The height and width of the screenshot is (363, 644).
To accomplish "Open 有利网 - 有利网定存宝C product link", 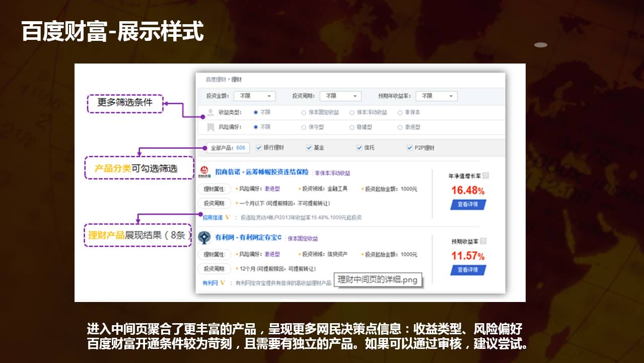I will point(248,237).
